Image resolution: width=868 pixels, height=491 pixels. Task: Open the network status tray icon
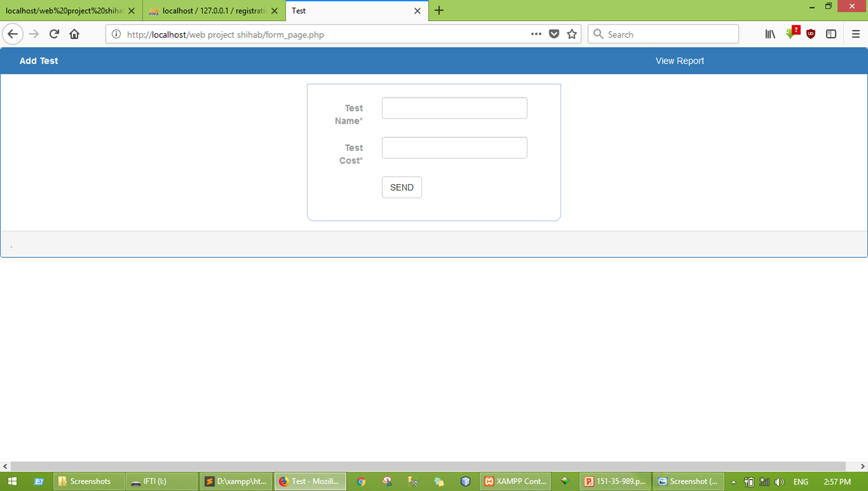764,481
